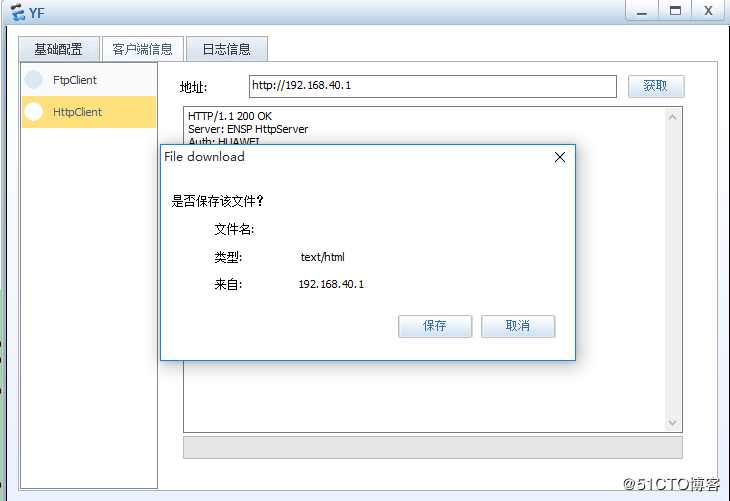
Task: Click 保存 in File download dialog
Action: pos(435,326)
